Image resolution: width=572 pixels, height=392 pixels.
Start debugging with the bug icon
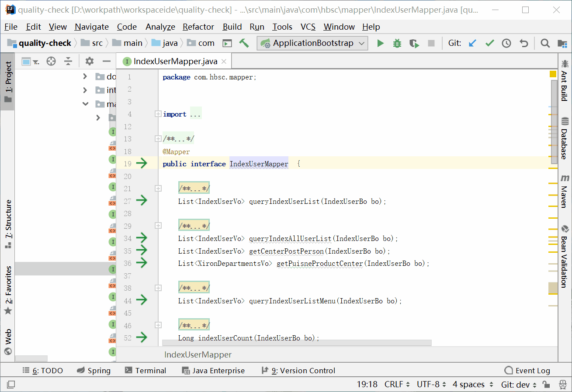pyautogui.click(x=397, y=43)
